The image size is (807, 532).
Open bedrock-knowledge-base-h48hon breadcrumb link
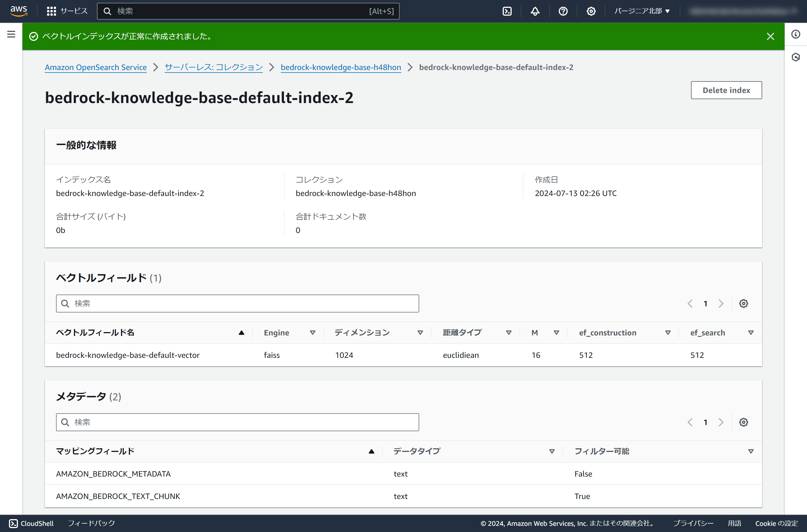[340, 67]
